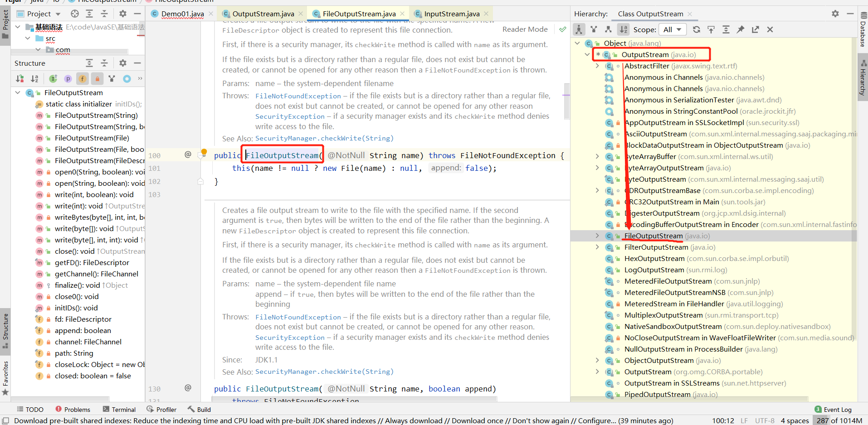Image resolution: width=868 pixels, height=425 pixels.
Task: Expand all nodes in Hierarchy toolbar
Action: (x=726, y=29)
